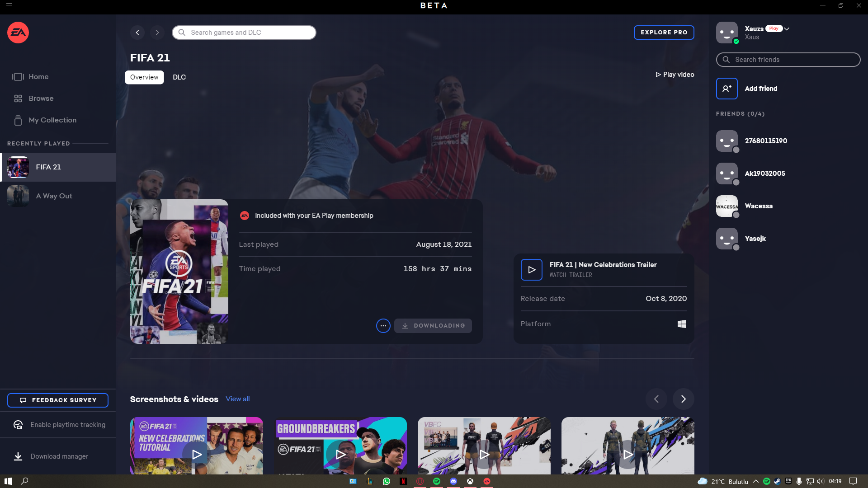Enable playtime tracking

point(67,425)
